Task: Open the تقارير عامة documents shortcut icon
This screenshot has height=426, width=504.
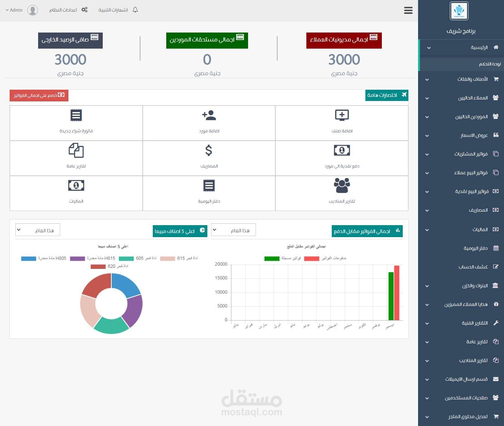Action: pos(76,150)
